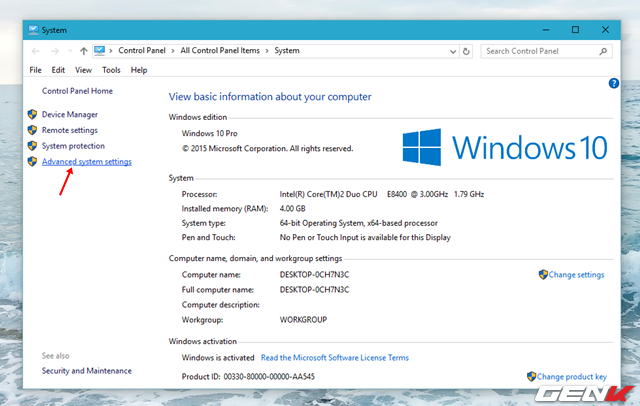
Task: Read the Microsoft Software License Terms
Action: tap(335, 358)
